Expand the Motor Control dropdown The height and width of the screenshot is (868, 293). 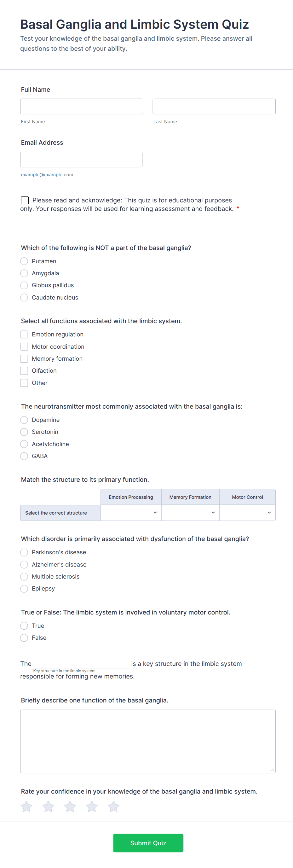[247, 513]
